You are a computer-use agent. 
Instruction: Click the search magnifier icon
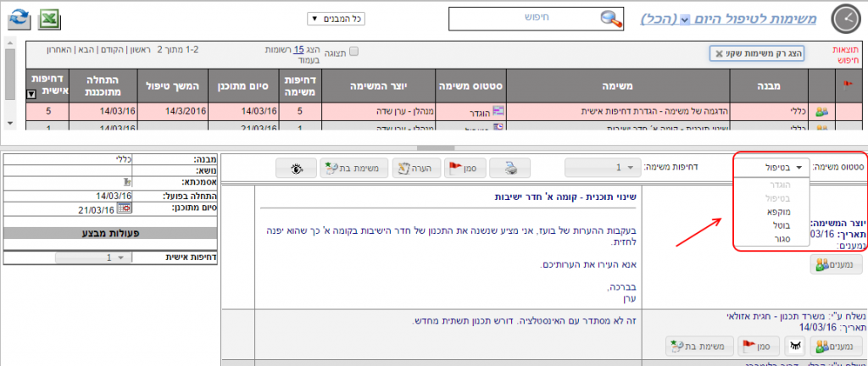pyautogui.click(x=610, y=19)
